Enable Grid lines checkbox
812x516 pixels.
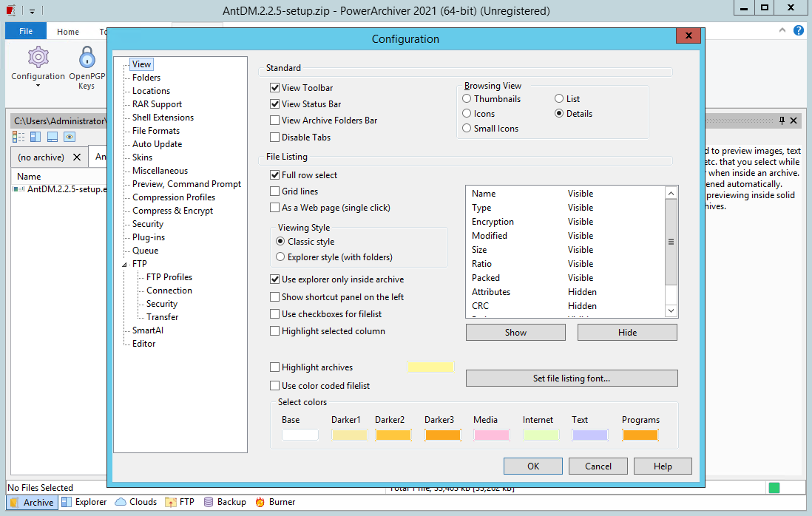(x=274, y=191)
